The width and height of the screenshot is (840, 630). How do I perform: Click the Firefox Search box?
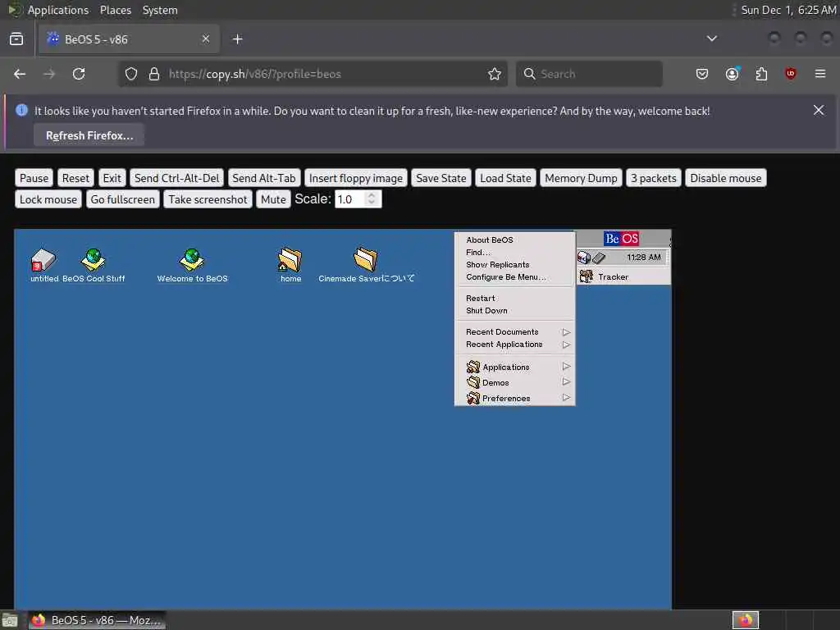[589, 74]
